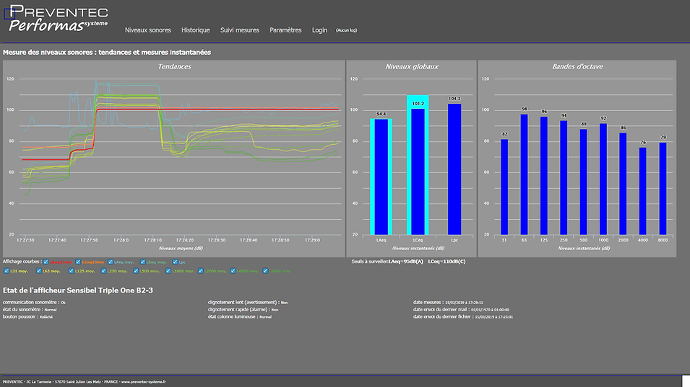Toggle the L8000 moy. curve checkbox

pyautogui.click(x=265, y=271)
